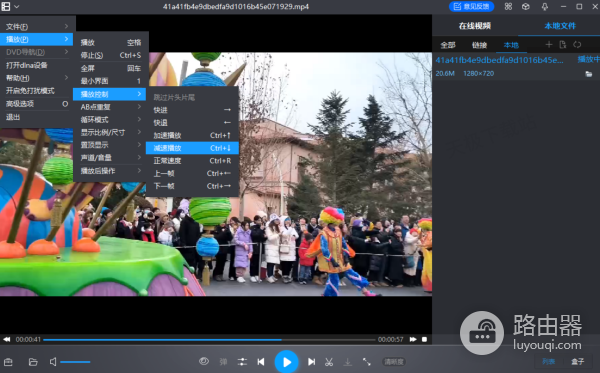The height and width of the screenshot is (373, 600).
Task: Click the open file folder icon
Action: point(33,362)
